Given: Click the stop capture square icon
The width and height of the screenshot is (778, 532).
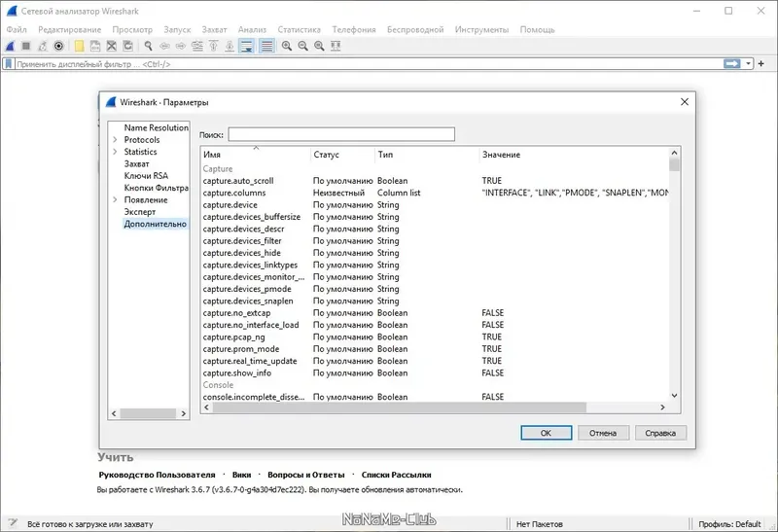Looking at the screenshot, I should (x=26, y=46).
